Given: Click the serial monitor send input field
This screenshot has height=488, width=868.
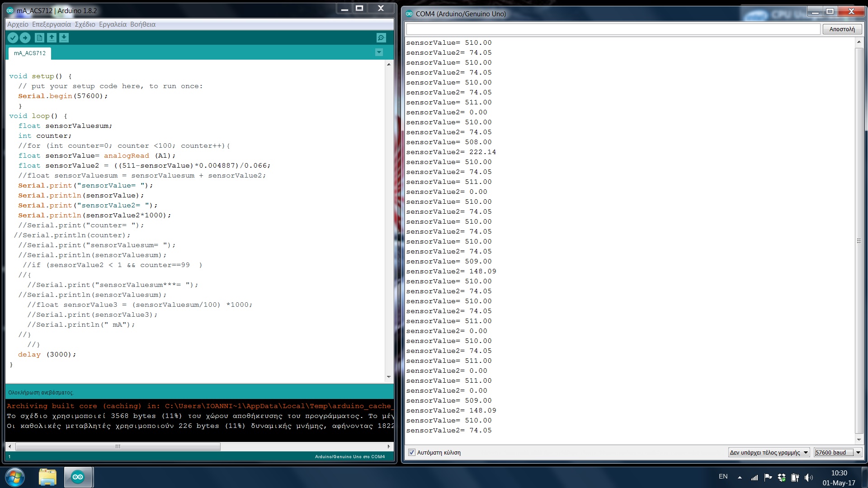Looking at the screenshot, I should (x=613, y=29).
